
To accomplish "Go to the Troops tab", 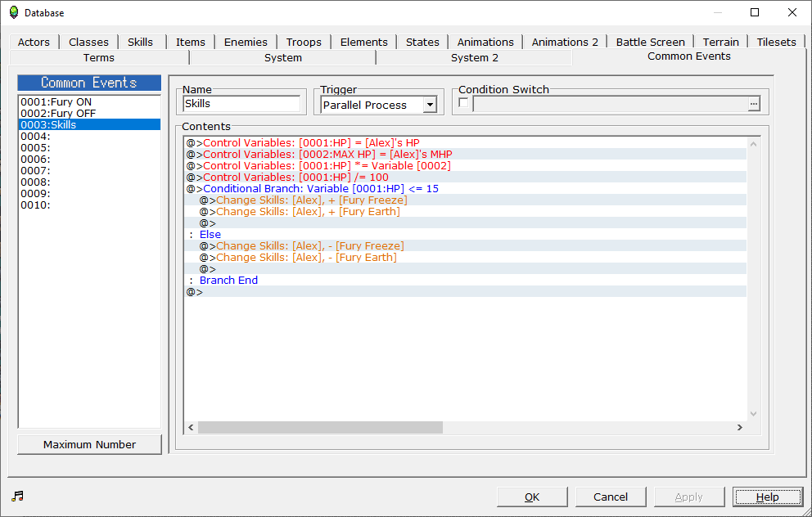I will tap(304, 42).
